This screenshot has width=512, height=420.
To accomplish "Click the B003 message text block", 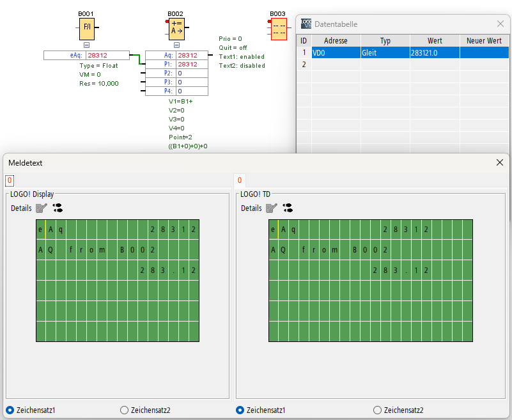I will (278, 29).
